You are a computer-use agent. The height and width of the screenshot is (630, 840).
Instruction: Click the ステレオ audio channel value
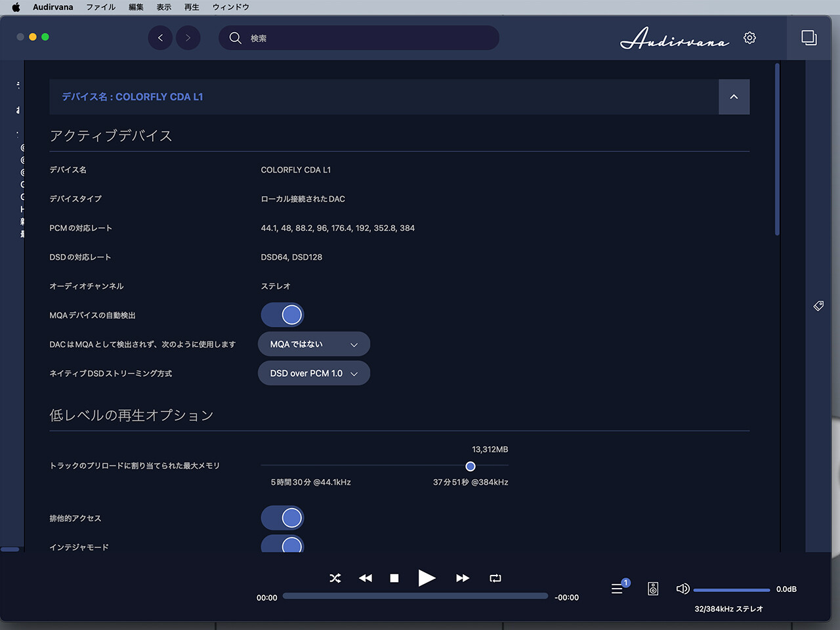276,286
